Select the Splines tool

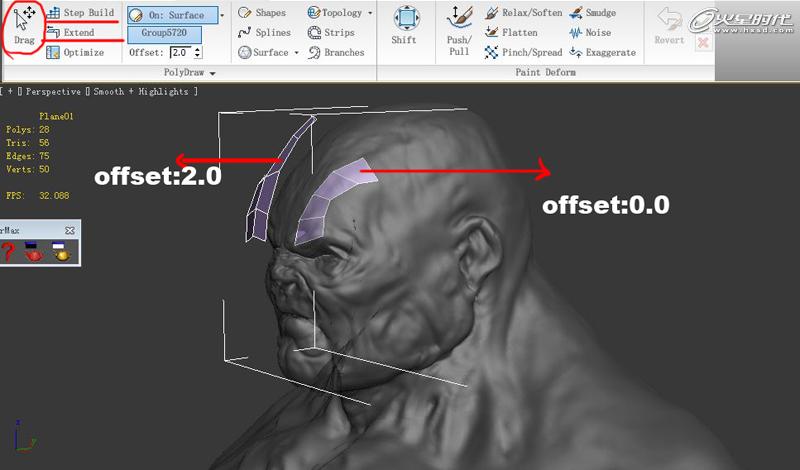coord(264,33)
